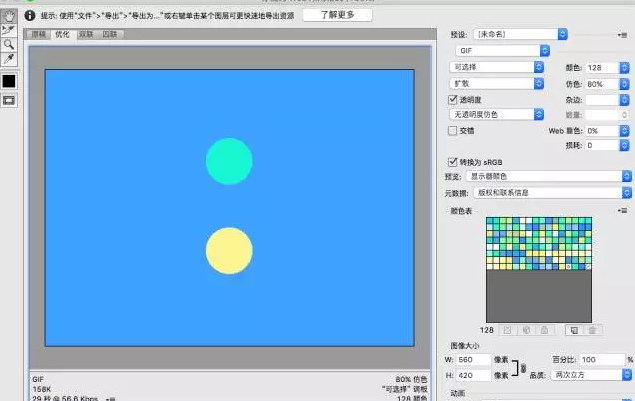Click the H height field 420
The height and width of the screenshot is (401, 635).
tap(473, 375)
